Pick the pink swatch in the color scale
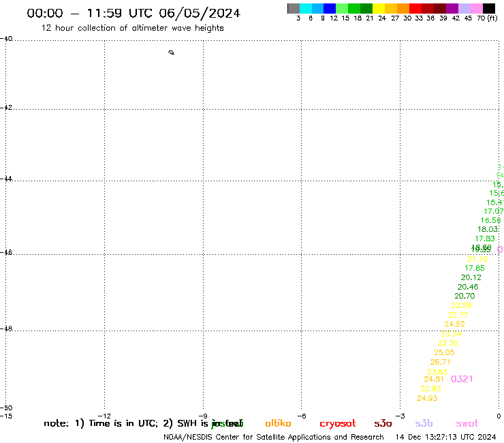Screen dimensions: 504x443 [477, 9]
